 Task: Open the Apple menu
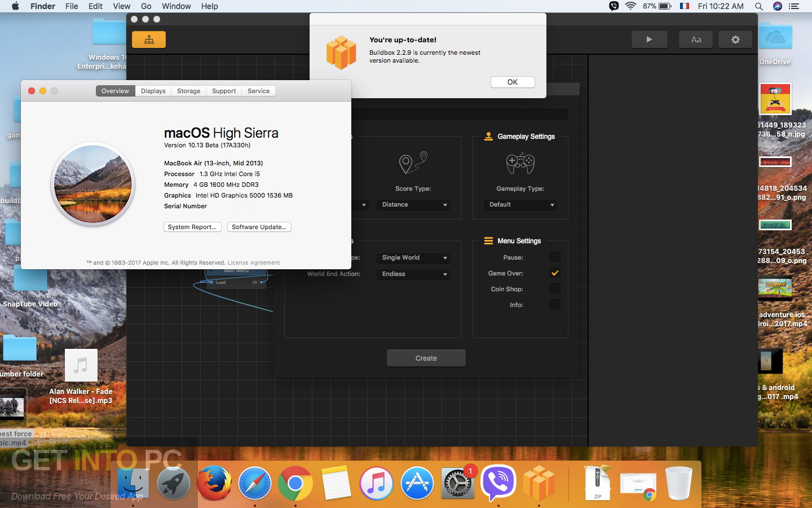point(15,6)
